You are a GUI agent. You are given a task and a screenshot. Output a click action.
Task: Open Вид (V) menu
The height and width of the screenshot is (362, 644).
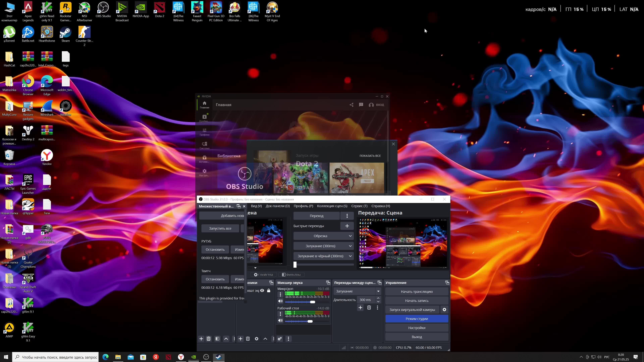click(x=256, y=206)
